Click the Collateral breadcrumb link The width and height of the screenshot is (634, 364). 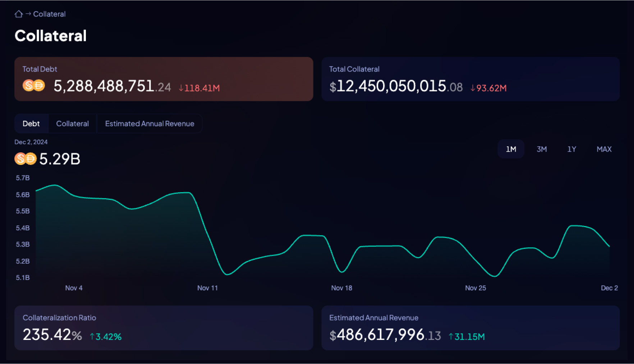(x=49, y=14)
